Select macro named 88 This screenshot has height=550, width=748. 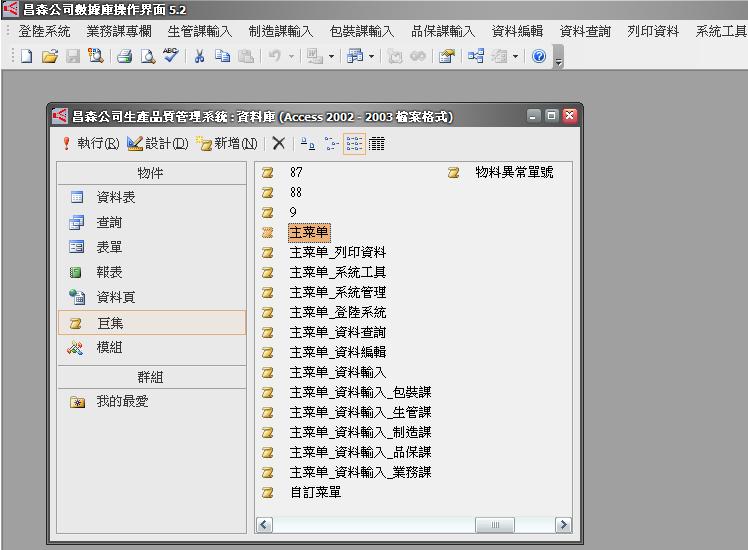click(296, 192)
